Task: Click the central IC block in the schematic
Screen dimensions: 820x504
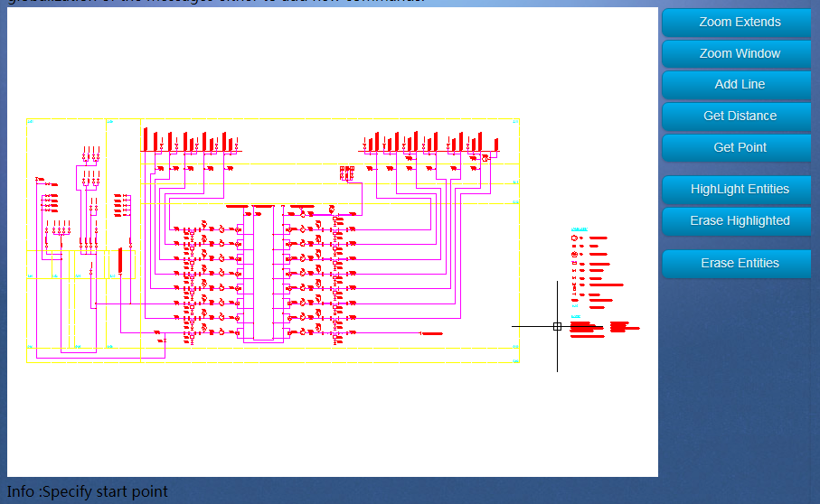Action: click(263, 273)
